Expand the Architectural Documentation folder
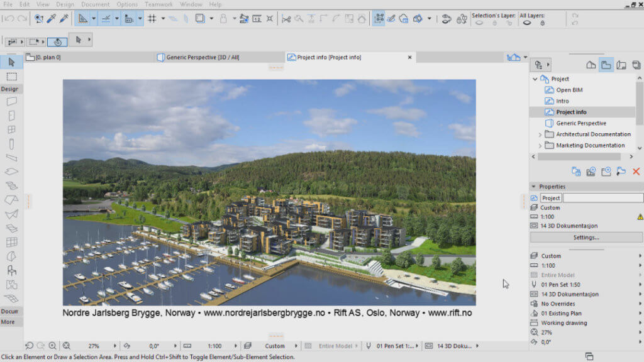 click(x=541, y=134)
